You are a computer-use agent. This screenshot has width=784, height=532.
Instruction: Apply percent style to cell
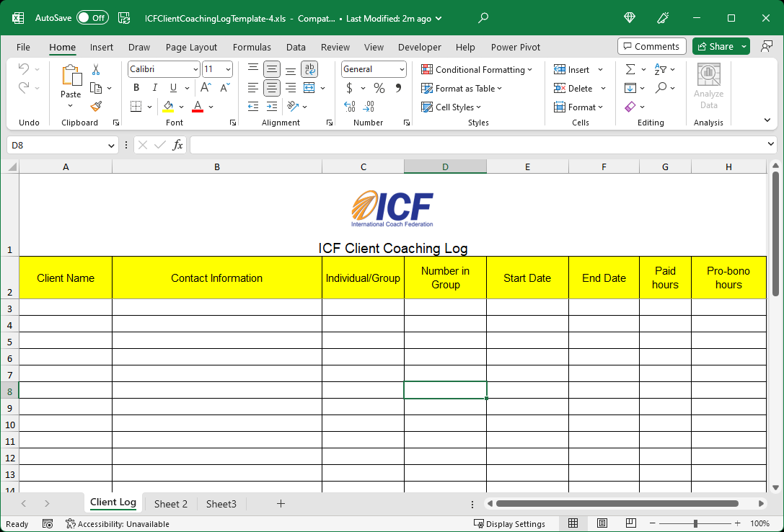379,88
